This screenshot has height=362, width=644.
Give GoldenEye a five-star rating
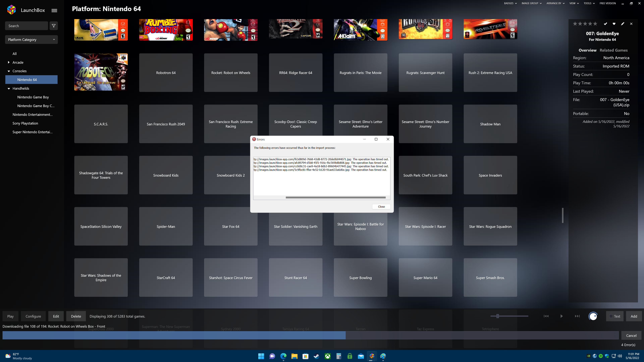pyautogui.click(x=595, y=24)
